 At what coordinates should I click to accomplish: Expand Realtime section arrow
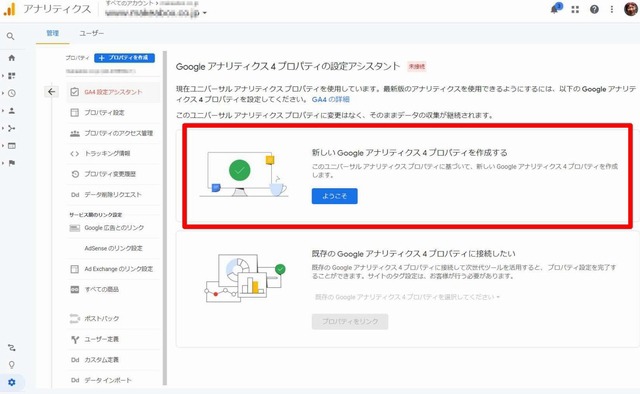tap(3, 93)
